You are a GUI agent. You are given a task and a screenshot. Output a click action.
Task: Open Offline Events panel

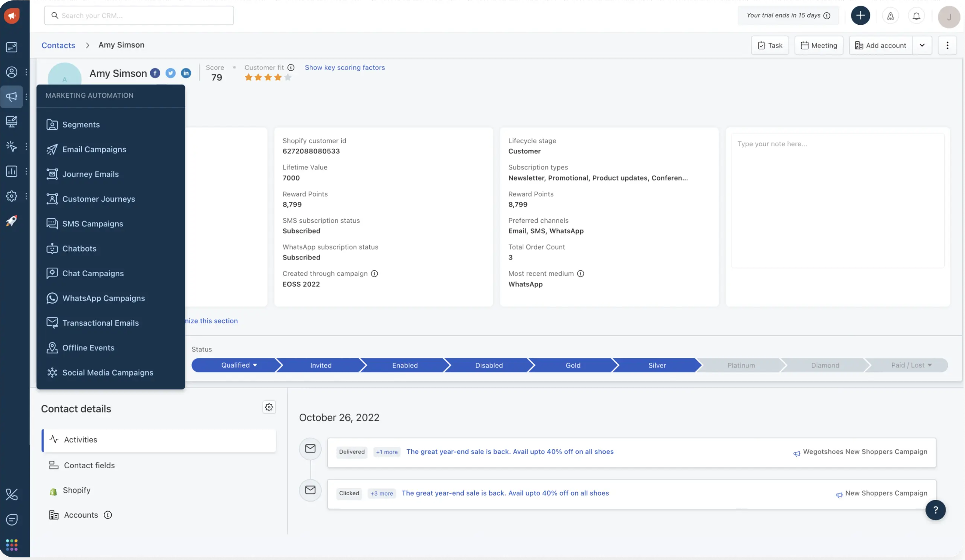(x=88, y=348)
